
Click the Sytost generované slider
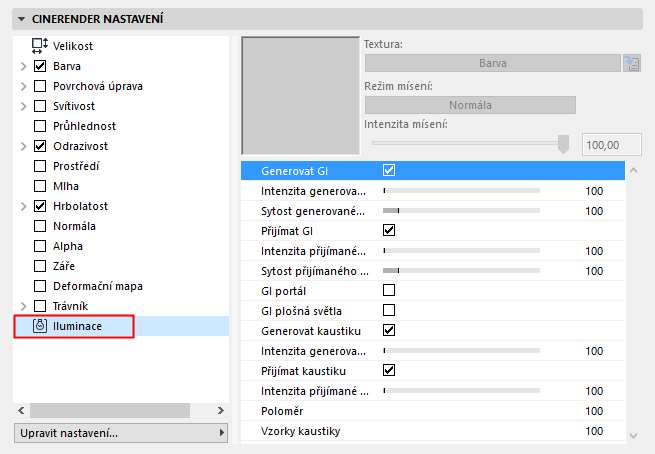[461, 211]
